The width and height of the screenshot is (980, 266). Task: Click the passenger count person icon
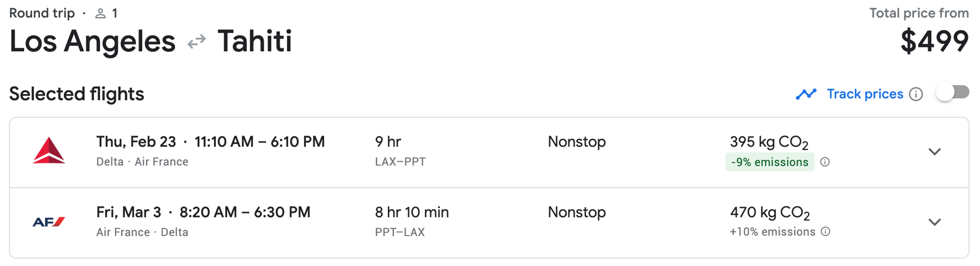tap(100, 14)
